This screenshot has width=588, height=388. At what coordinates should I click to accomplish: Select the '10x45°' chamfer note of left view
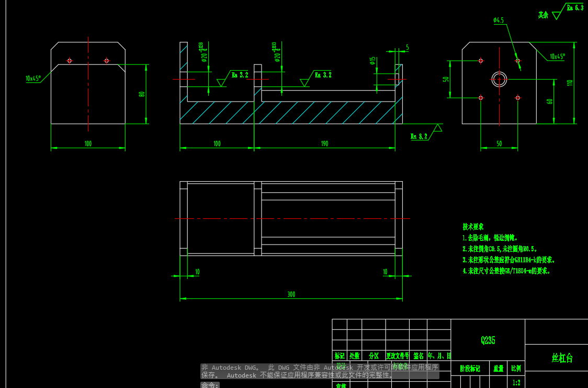pyautogui.click(x=33, y=79)
